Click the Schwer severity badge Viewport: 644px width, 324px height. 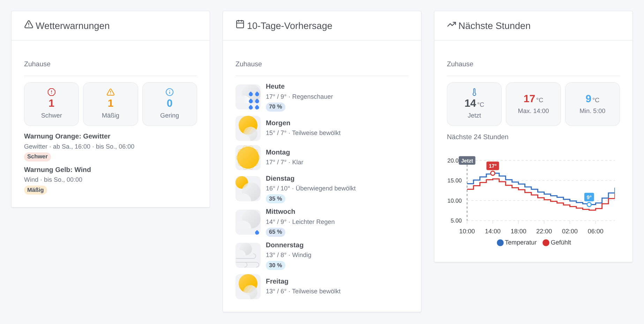(37, 157)
